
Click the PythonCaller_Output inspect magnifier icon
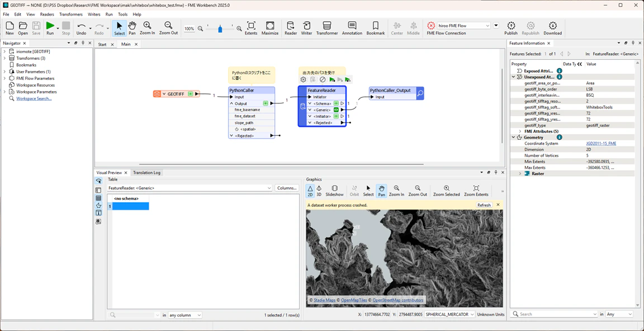(x=420, y=93)
